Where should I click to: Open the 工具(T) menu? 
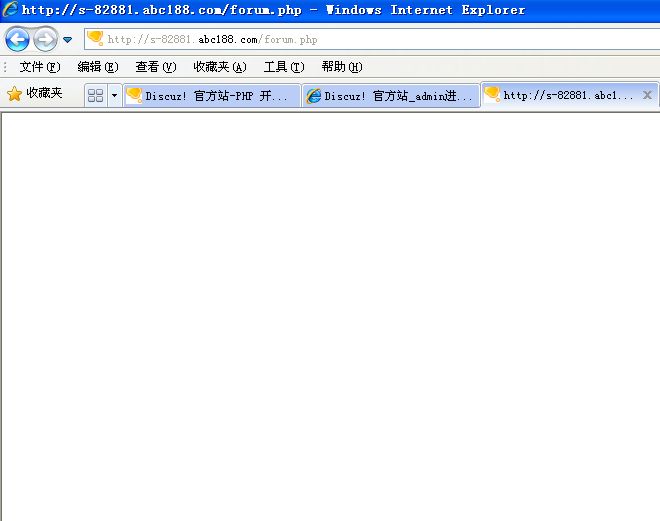(x=284, y=67)
